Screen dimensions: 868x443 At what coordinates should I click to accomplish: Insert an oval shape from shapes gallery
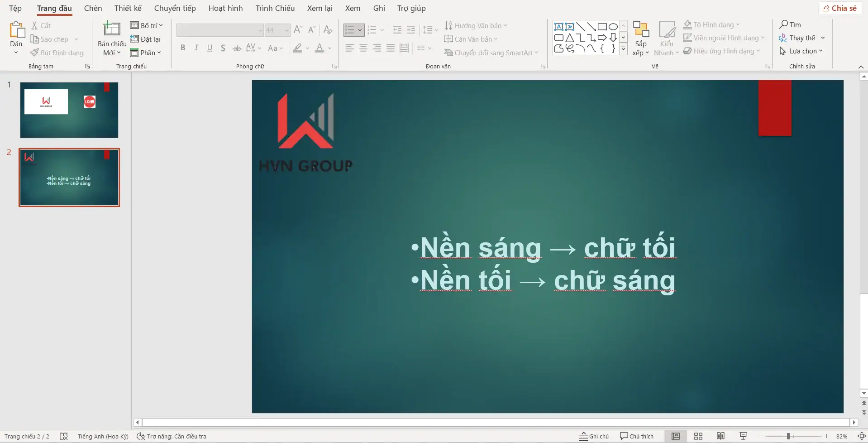(x=612, y=26)
